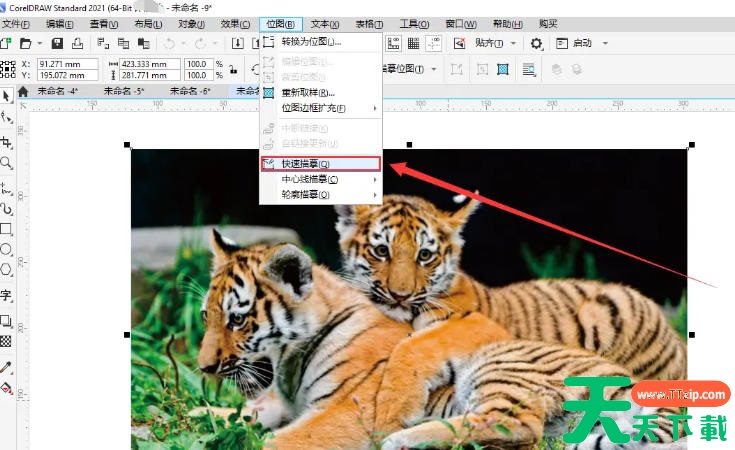Select the Freehand tool in toolbox
This screenshot has width=735, height=450.
(6, 188)
